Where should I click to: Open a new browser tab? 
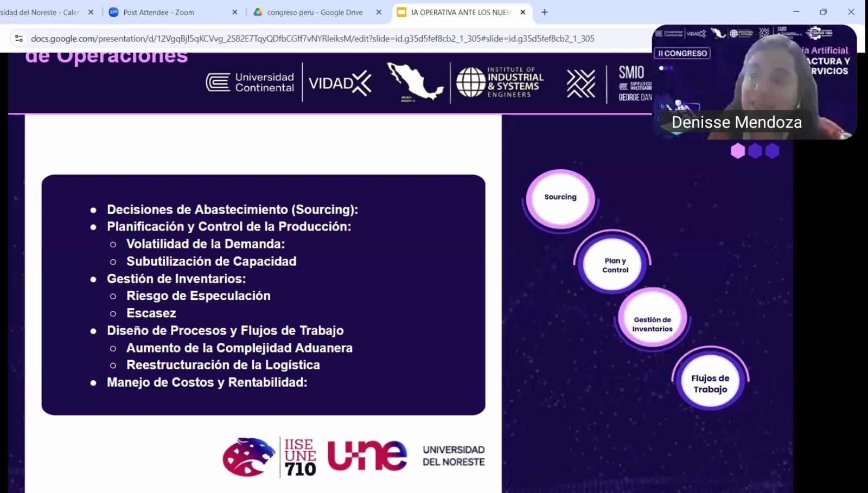pyautogui.click(x=545, y=12)
